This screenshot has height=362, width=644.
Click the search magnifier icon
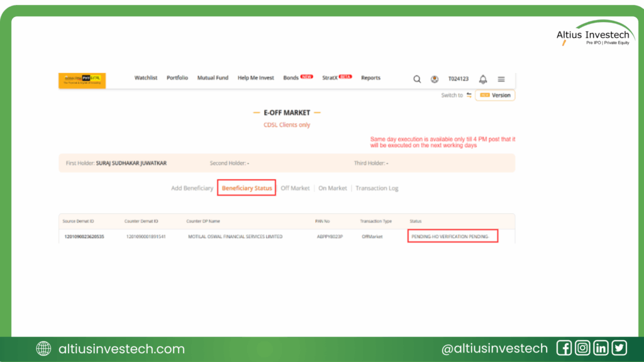pos(417,79)
